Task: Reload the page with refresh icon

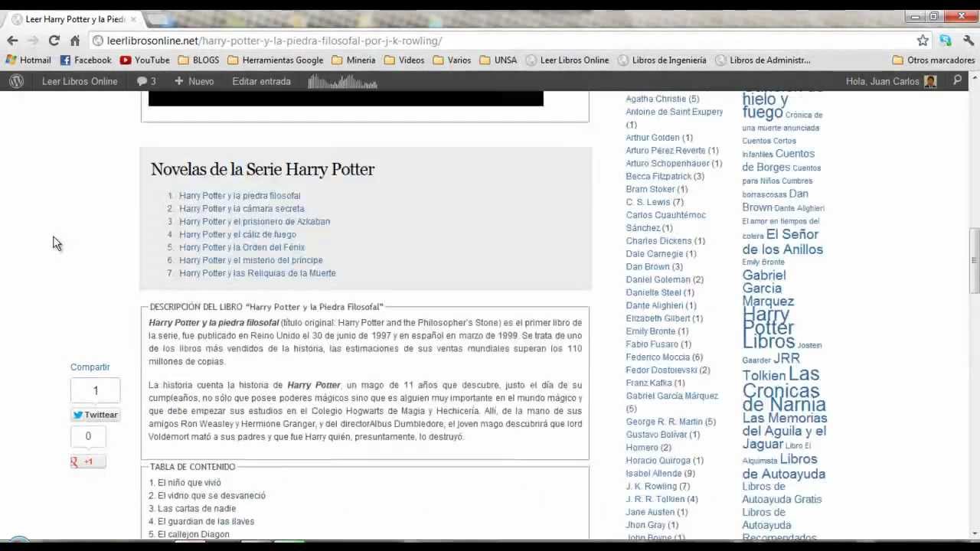Action: click(x=54, y=41)
